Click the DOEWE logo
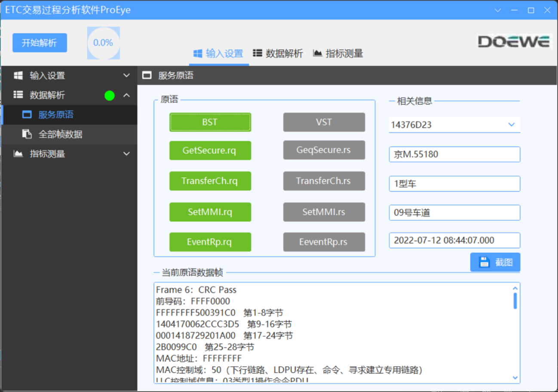This screenshot has width=558, height=392. pos(514,42)
